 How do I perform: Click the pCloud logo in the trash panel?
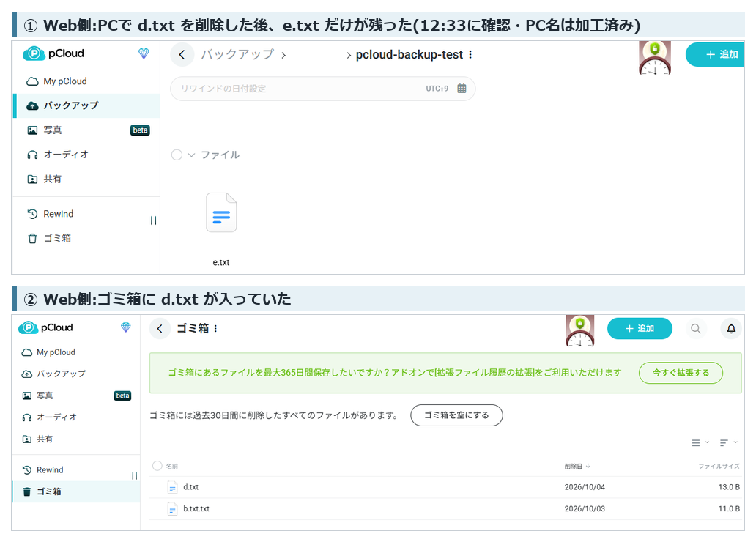[46, 327]
